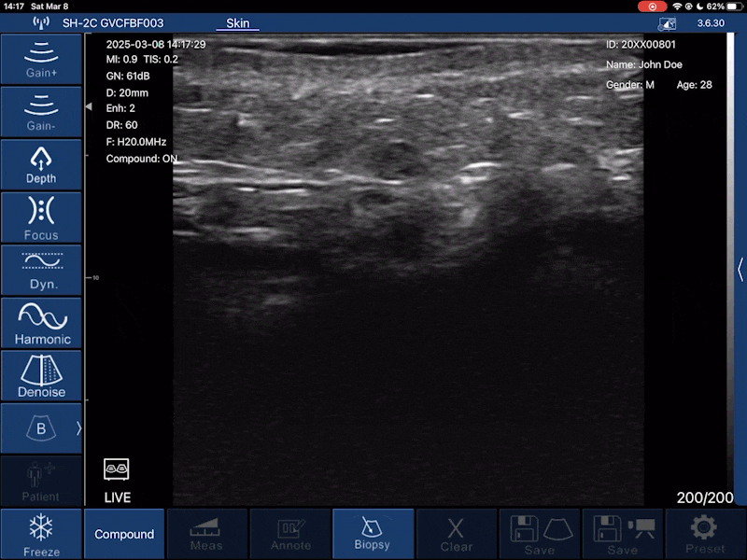747x560 pixels.
Task: Open the Meas measurement tool
Action: 206,535
